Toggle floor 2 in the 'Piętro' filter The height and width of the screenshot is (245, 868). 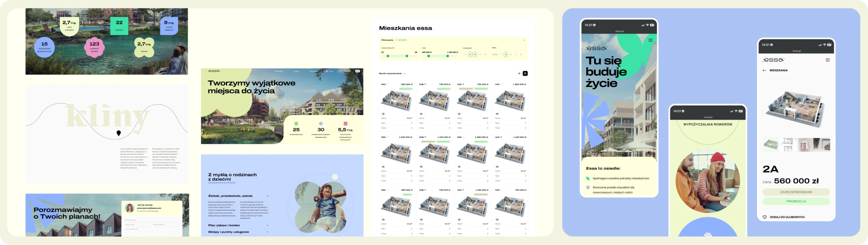coord(506,54)
